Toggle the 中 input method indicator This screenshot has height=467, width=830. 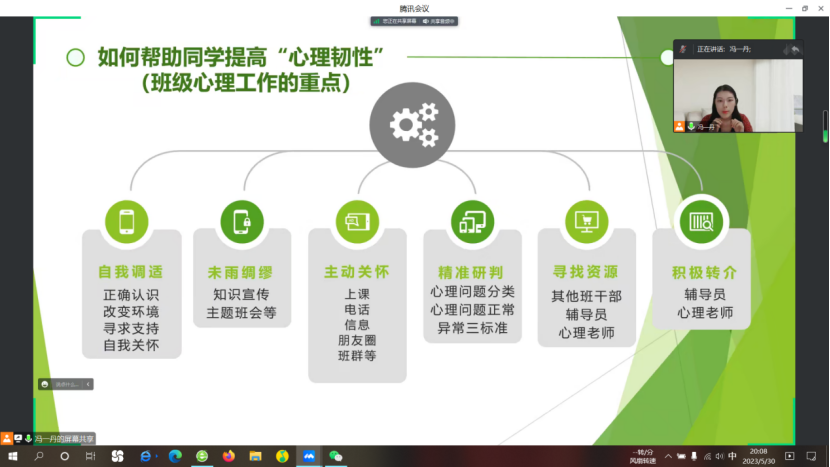733,456
